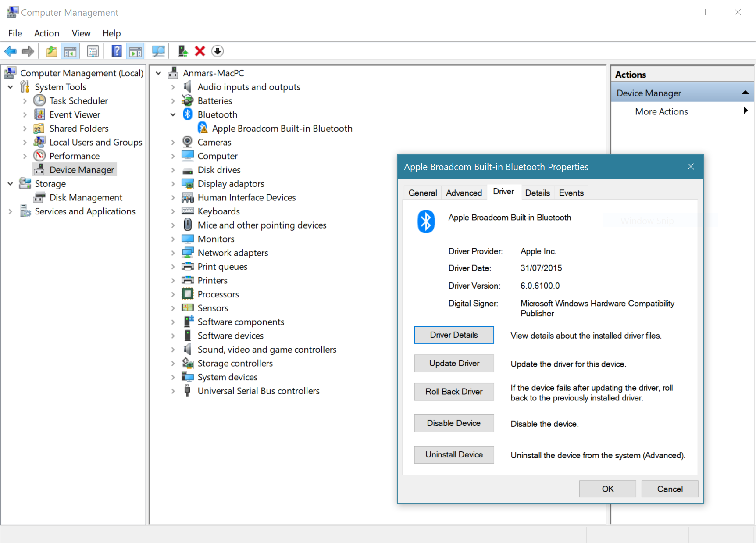The image size is (756, 543).
Task: Click the Update driver green arrow icon
Action: point(183,51)
